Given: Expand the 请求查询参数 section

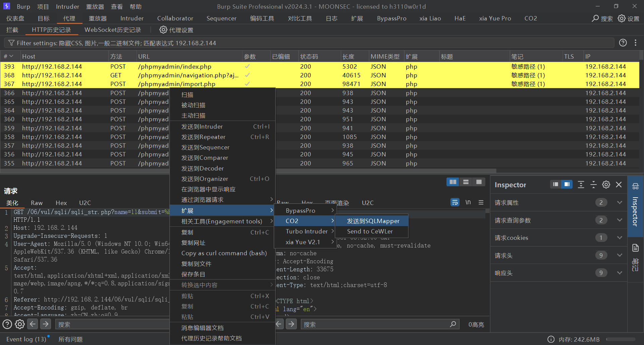Looking at the screenshot, I should coord(620,220).
